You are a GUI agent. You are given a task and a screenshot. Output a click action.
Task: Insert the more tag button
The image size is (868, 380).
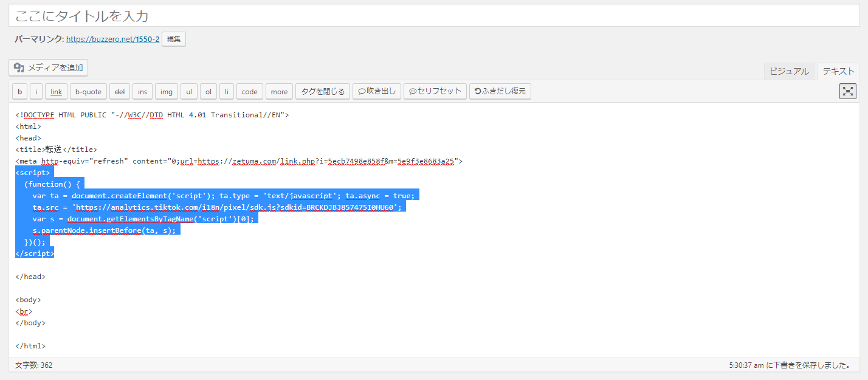(279, 92)
